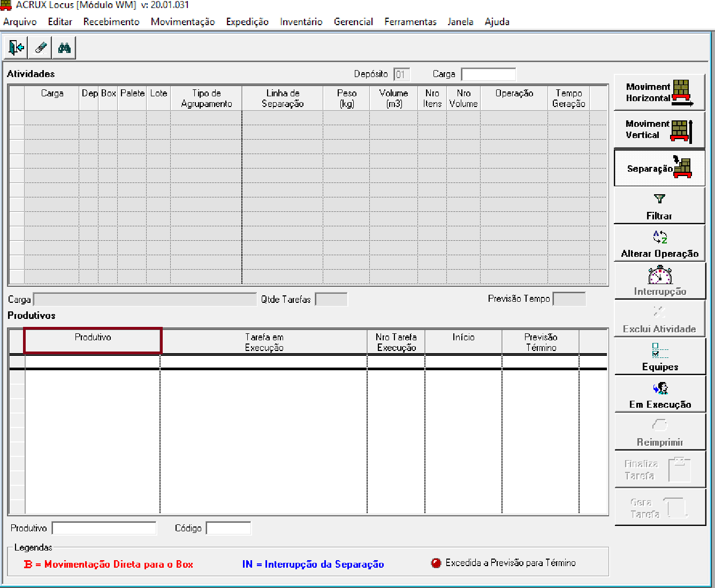Click the top Carga input field
Screen dimensions: 715x588
pyautogui.click(x=489, y=74)
